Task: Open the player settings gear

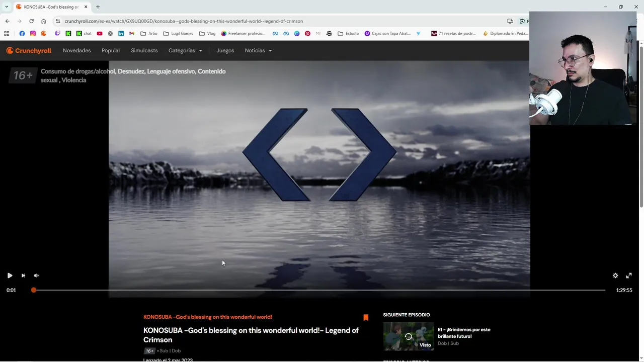Action: (615, 276)
